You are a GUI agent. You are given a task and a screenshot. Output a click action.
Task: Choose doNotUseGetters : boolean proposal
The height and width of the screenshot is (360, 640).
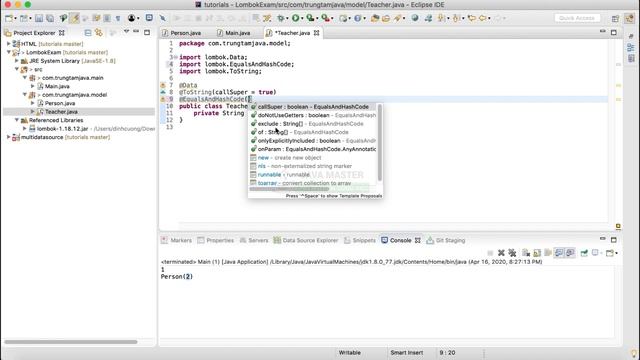[x=313, y=116]
